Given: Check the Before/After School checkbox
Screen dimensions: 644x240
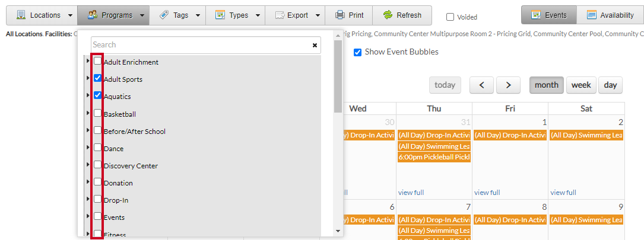Looking at the screenshot, I should click(97, 130).
